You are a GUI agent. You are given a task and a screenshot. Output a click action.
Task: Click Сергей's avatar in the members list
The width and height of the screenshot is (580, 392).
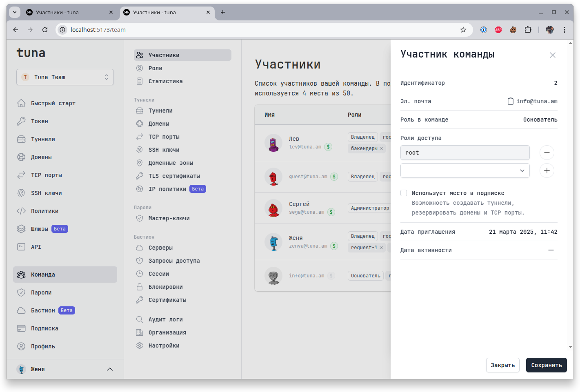273,208
